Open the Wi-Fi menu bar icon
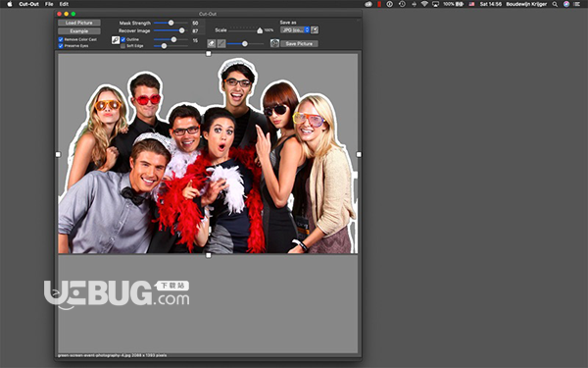 coord(424,4)
